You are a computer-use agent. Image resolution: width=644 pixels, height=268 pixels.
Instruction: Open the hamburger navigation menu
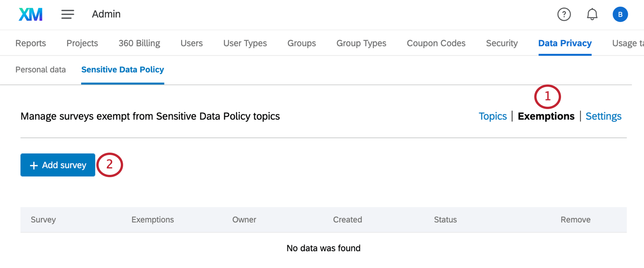click(x=68, y=14)
